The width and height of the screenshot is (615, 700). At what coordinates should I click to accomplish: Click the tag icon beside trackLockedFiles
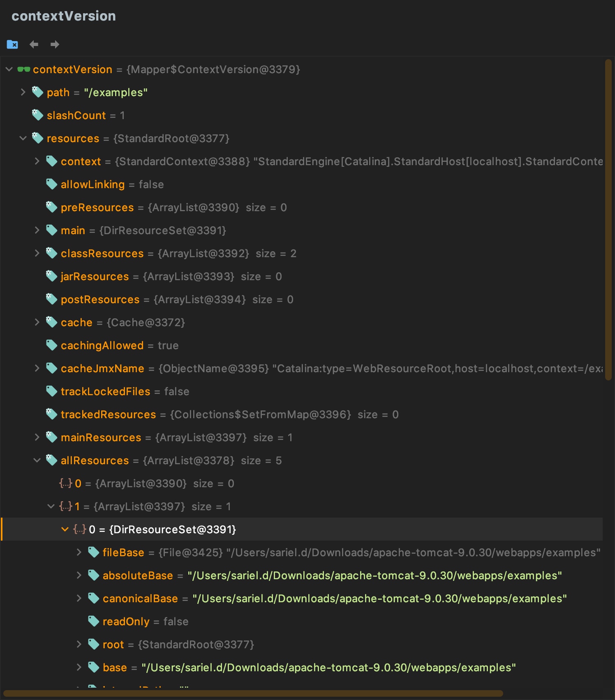coord(52,391)
